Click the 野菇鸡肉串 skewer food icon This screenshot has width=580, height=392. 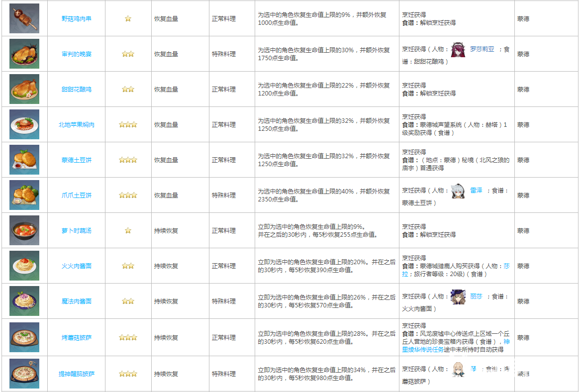coord(24,18)
